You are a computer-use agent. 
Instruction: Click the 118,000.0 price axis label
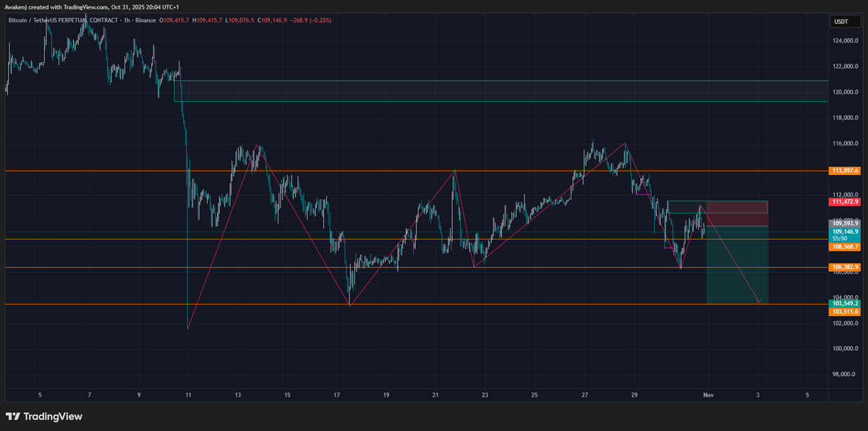[x=844, y=118]
